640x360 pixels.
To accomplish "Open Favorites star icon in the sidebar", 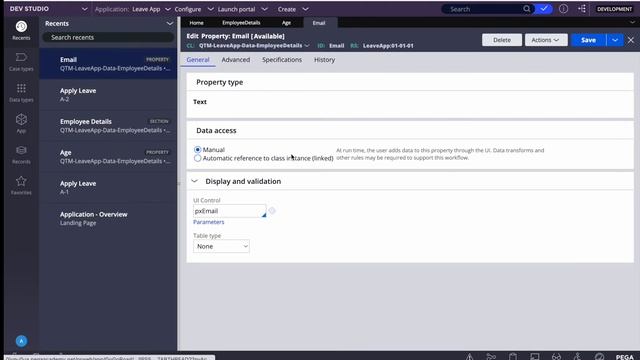I will (x=21, y=181).
